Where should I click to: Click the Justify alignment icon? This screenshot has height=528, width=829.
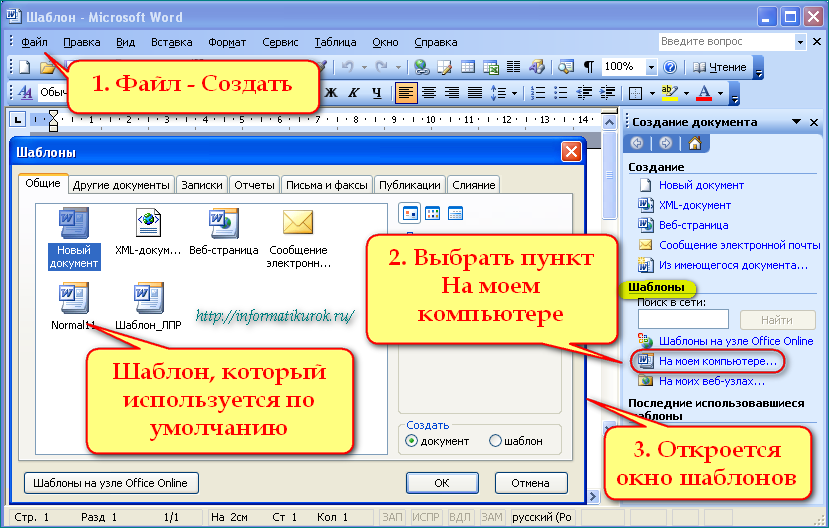tap(475, 93)
